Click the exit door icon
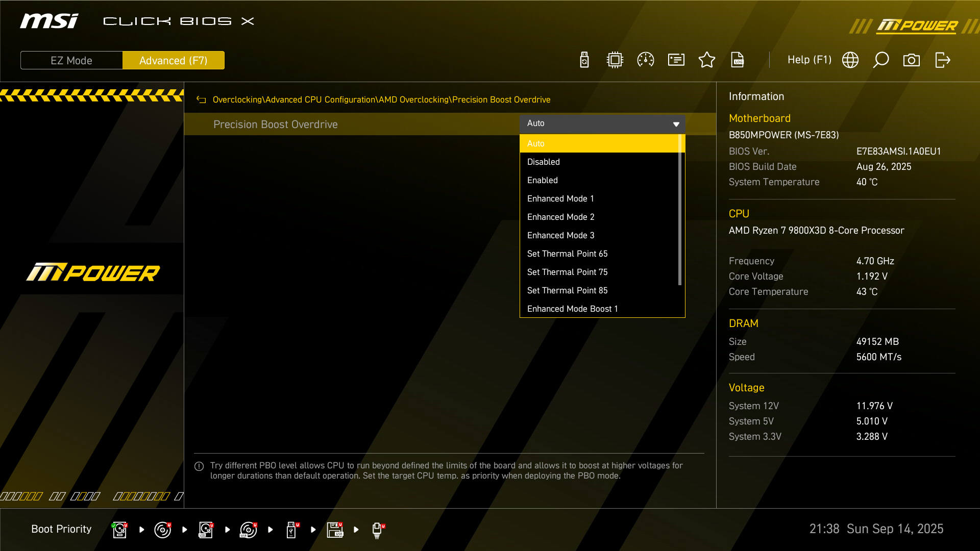The height and width of the screenshot is (551, 980). coord(942,60)
